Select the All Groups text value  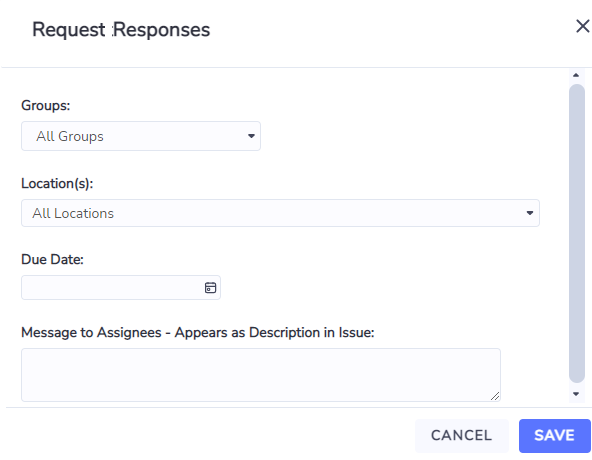coord(70,136)
